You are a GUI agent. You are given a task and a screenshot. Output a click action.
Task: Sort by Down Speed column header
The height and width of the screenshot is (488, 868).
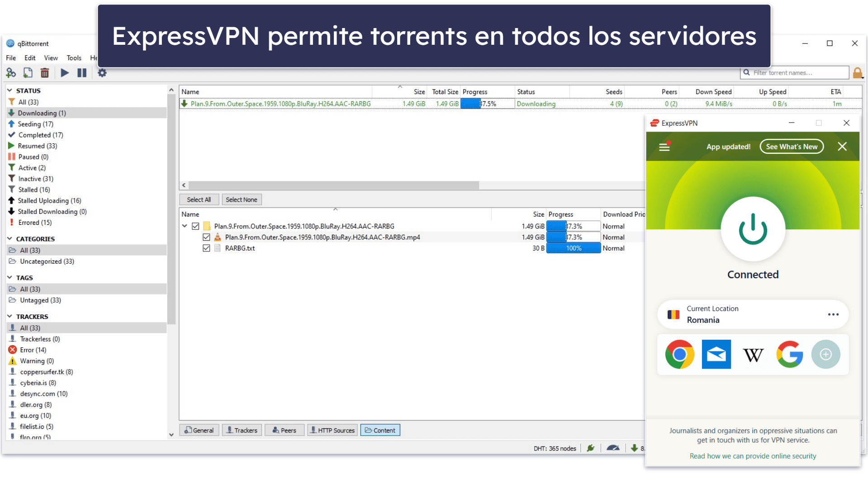click(x=713, y=92)
